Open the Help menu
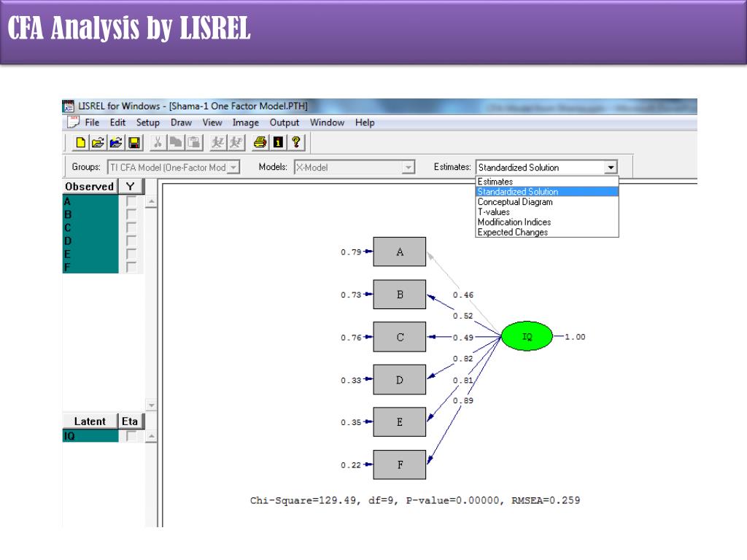747x560 pixels. point(365,122)
